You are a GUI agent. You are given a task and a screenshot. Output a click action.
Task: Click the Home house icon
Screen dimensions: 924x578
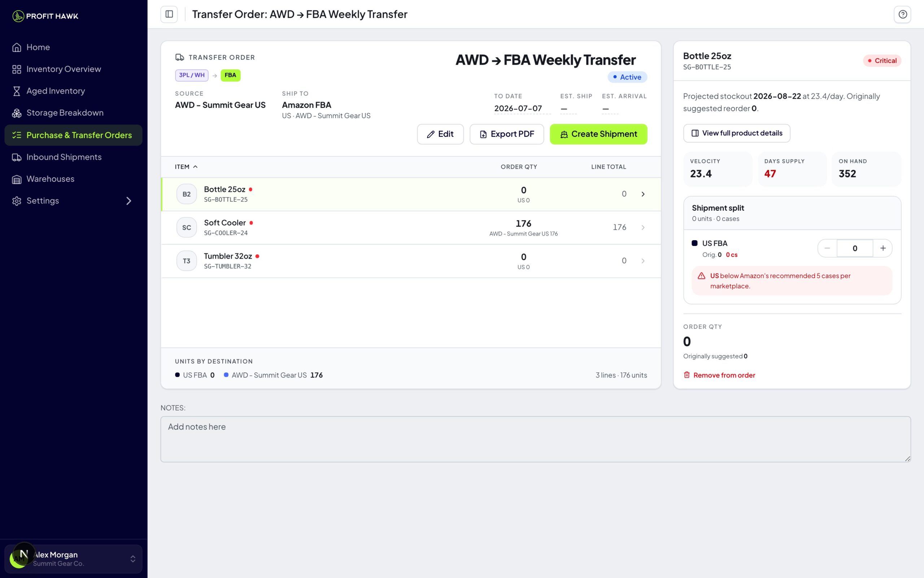(16, 47)
